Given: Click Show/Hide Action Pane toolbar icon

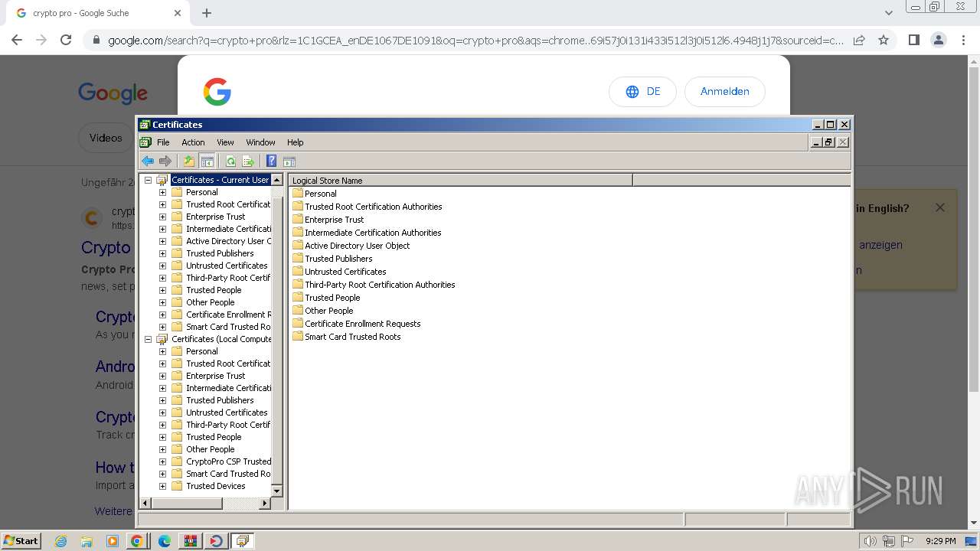Looking at the screenshot, I should click(x=289, y=161).
